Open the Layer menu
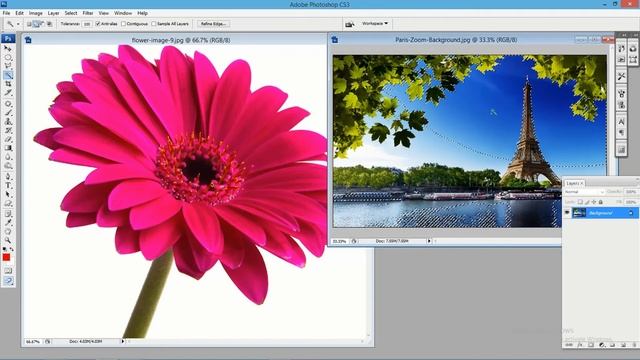This screenshot has width=640, height=360. pyautogui.click(x=53, y=13)
